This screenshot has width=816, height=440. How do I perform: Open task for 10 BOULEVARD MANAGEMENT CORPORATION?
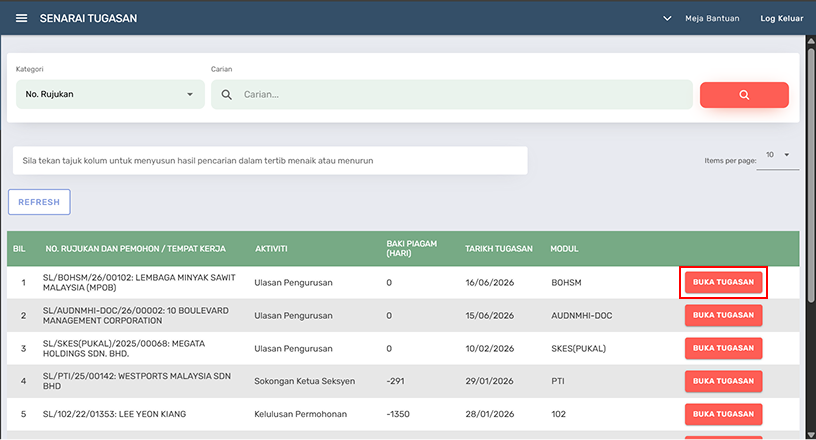(723, 315)
